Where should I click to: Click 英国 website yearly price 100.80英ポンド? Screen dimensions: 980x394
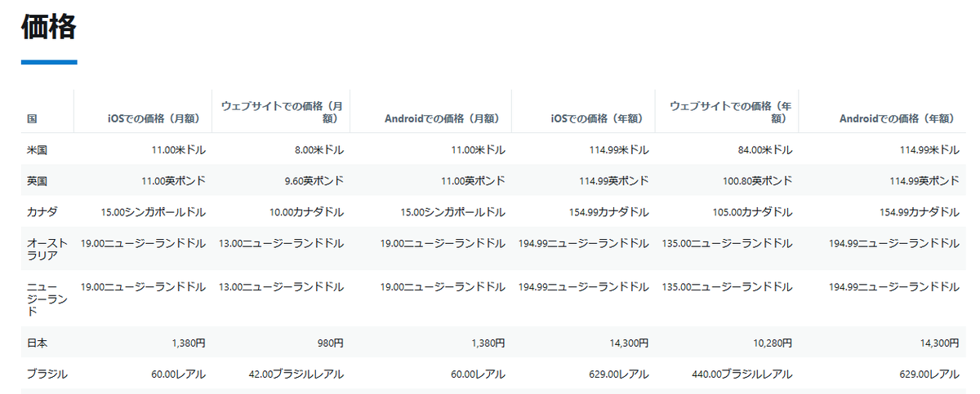pyautogui.click(x=757, y=181)
